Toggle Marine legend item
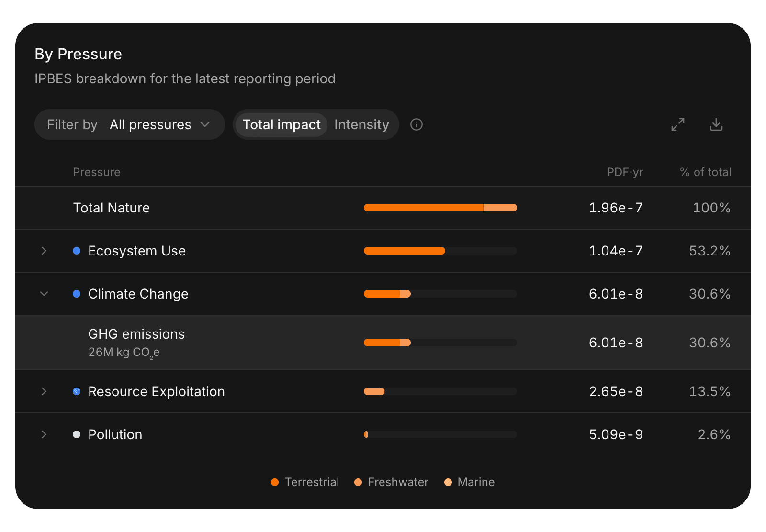 469,482
